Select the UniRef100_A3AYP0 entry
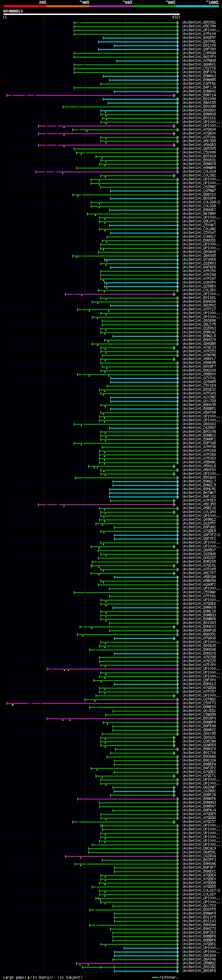This screenshot has height=980, width=222. pos(199,282)
